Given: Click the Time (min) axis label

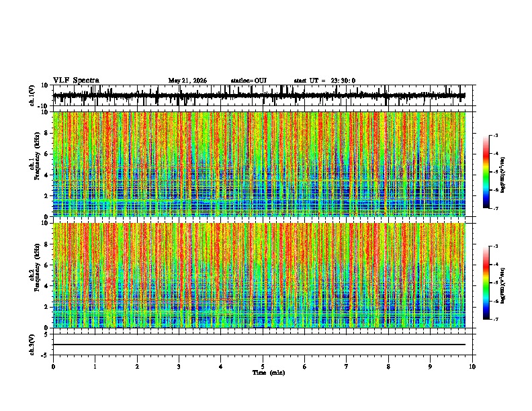Looking at the screenshot, I should [269, 373].
